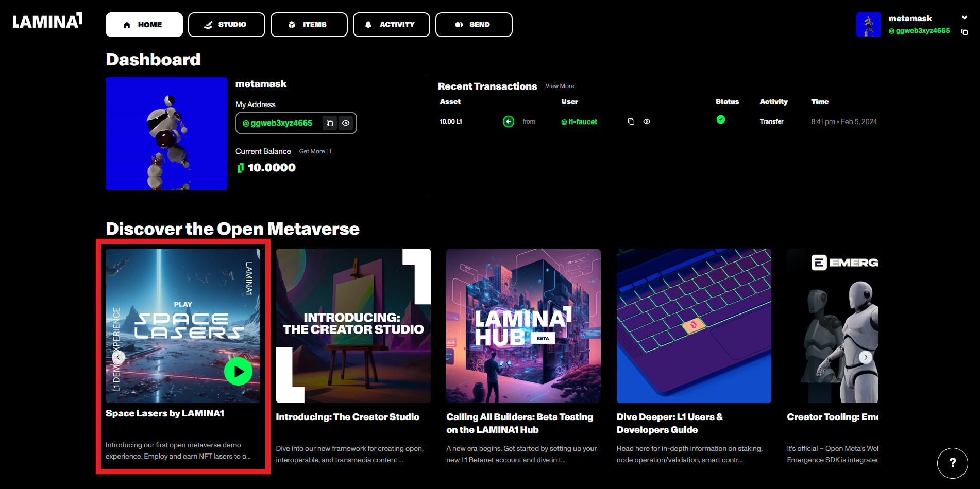The image size is (980, 489).
Task: Open the profile avatar in header
Action: pos(868,25)
